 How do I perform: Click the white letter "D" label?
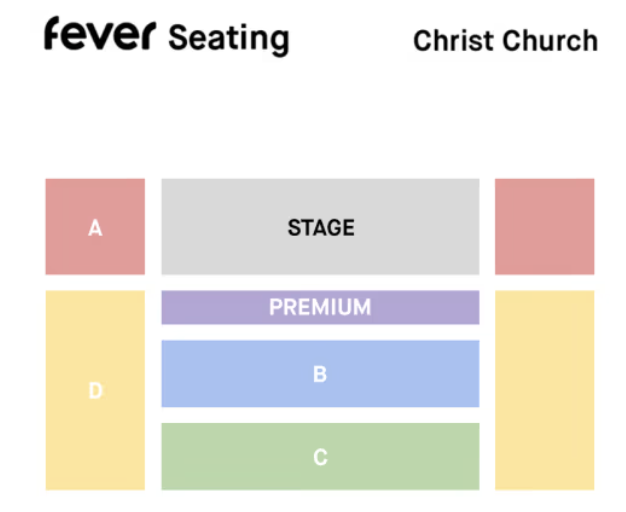tap(95, 391)
